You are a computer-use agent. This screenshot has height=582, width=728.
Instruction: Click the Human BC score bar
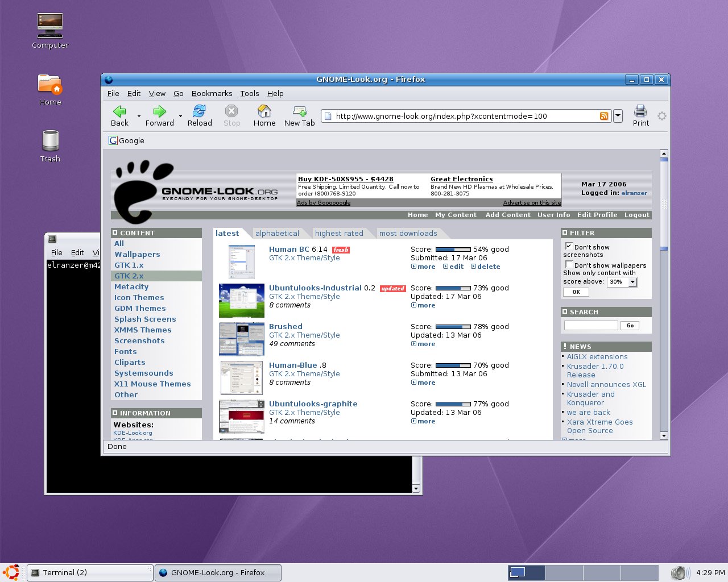453,250
